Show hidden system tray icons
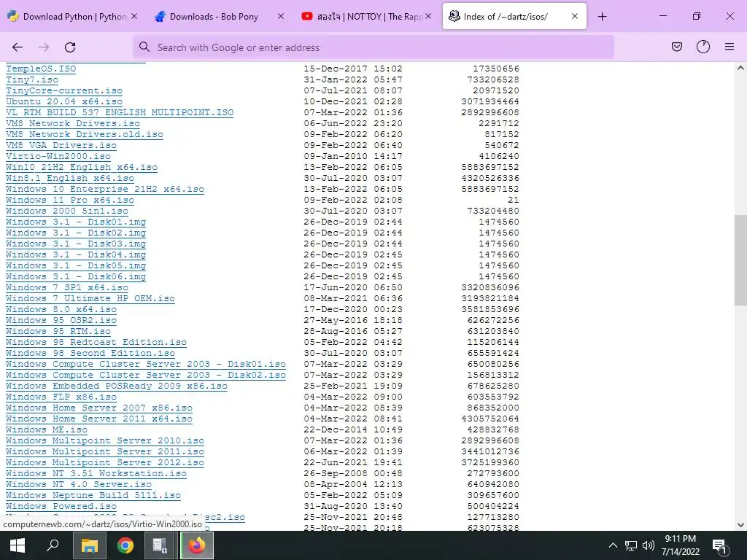Image resolution: width=747 pixels, height=560 pixels. coord(613,545)
